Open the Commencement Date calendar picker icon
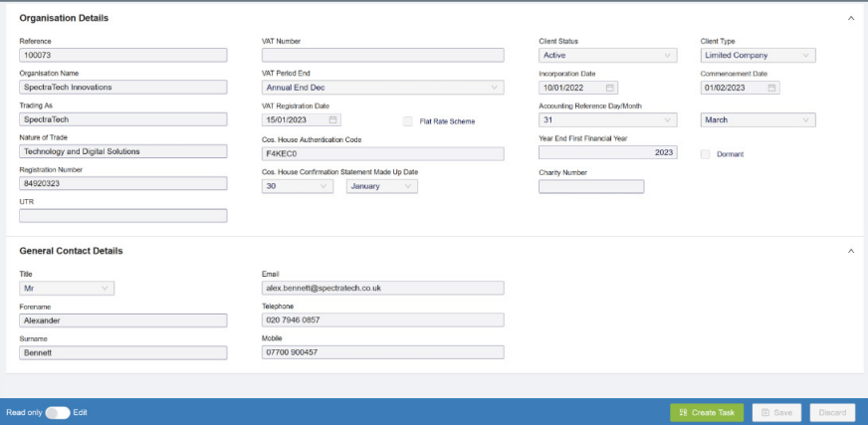868x425 pixels. point(771,88)
